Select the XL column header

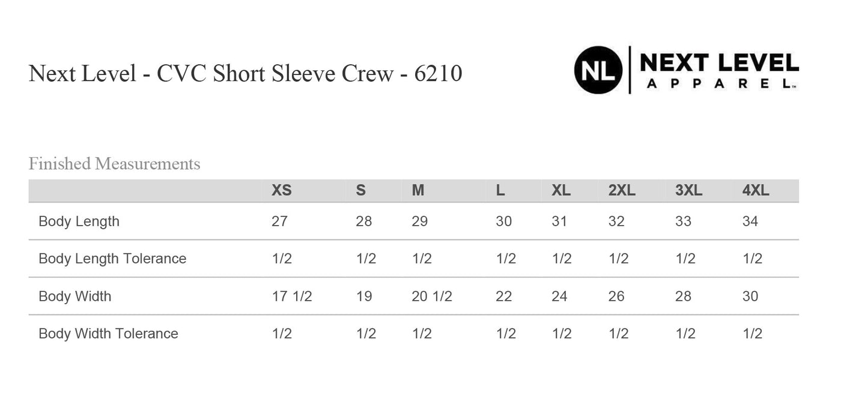(561, 191)
